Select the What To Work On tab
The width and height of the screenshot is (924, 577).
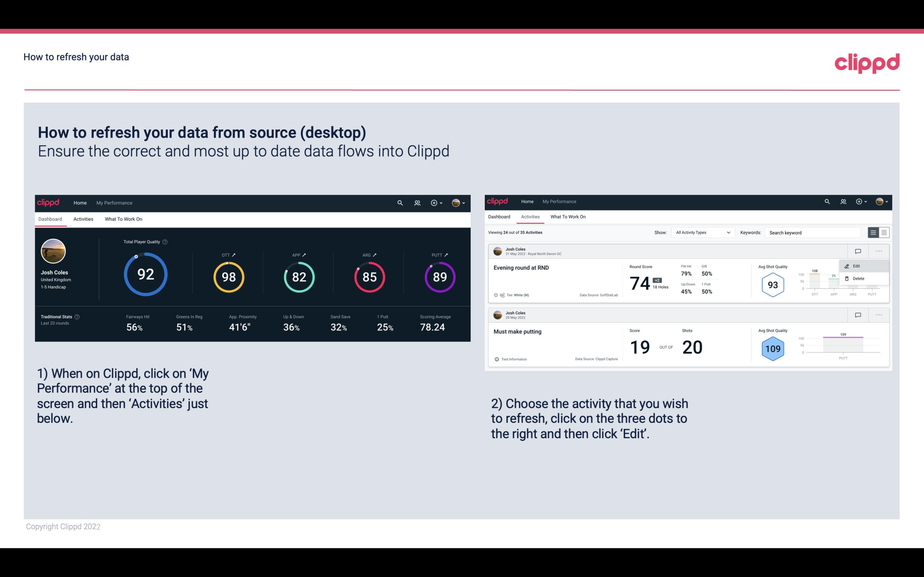[123, 219]
